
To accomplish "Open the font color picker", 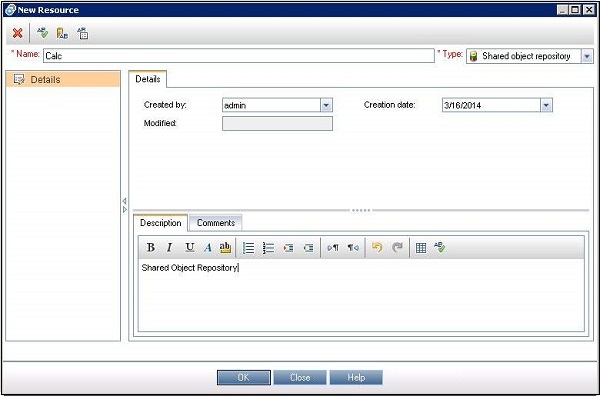I will click(207, 248).
